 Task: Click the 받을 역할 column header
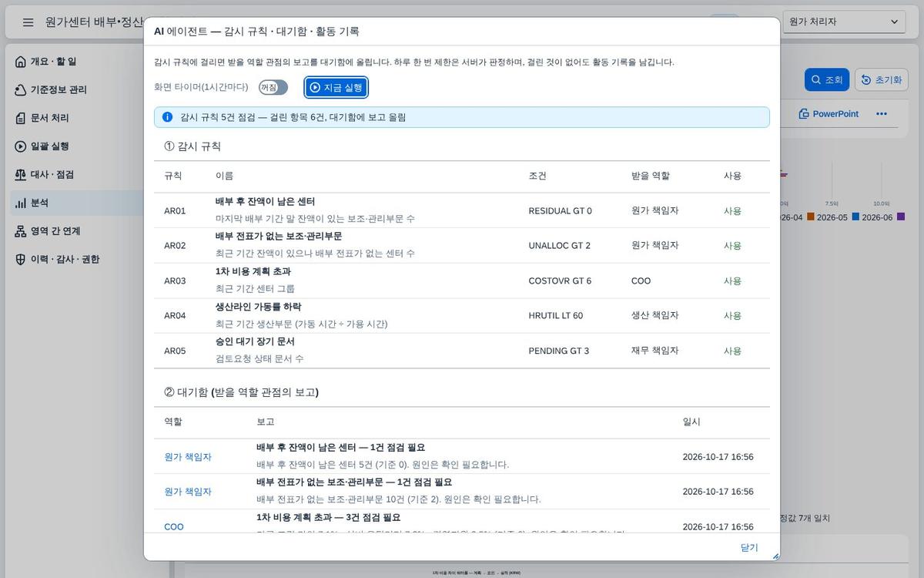[x=651, y=176]
